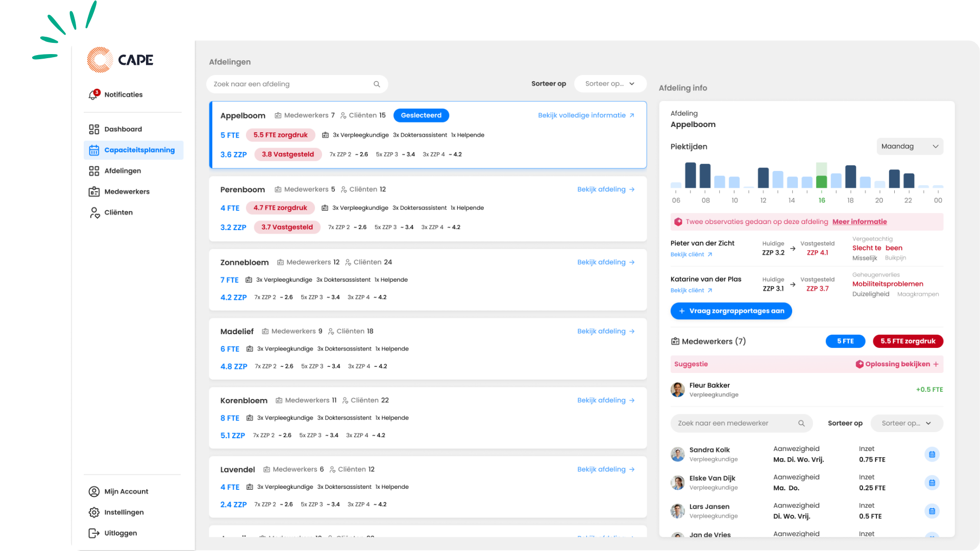980x551 pixels.
Task: Click the afdeling search magnifier icon
Action: (377, 84)
